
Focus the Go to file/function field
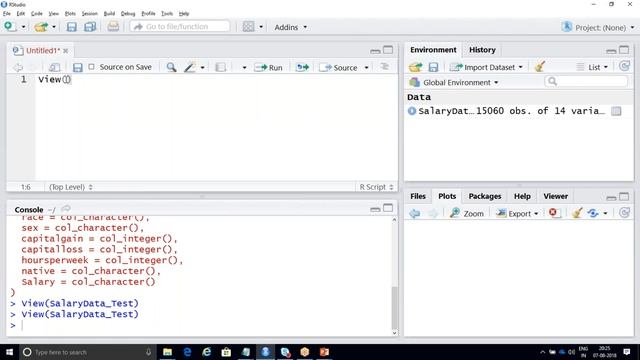(180, 27)
